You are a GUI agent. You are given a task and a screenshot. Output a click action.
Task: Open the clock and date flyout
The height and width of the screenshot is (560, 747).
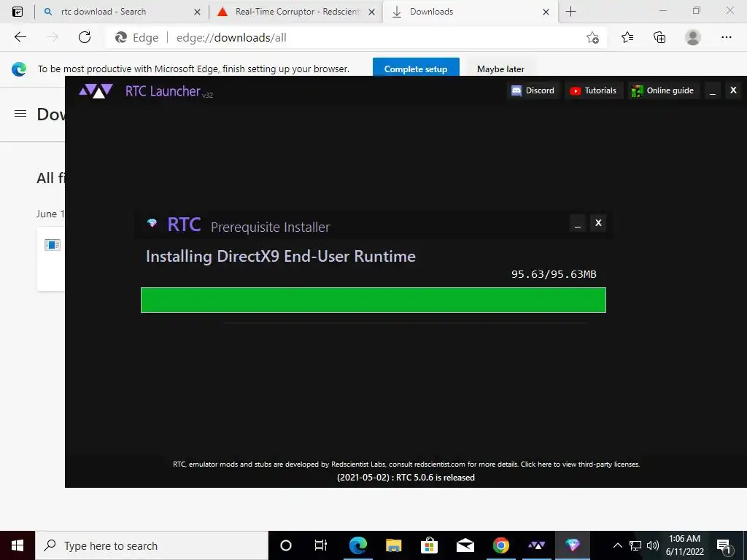click(x=684, y=545)
